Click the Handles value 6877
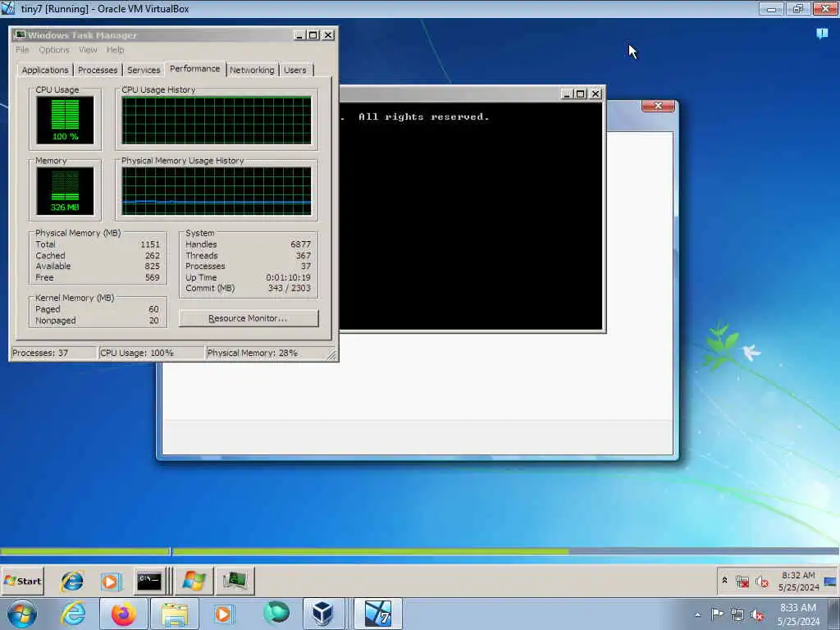 300,244
